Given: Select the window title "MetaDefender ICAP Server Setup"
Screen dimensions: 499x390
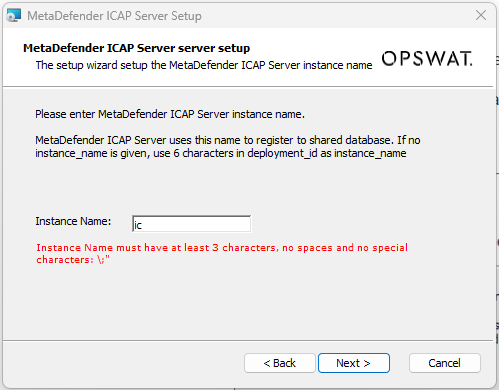Looking at the screenshot, I should tap(114, 16).
